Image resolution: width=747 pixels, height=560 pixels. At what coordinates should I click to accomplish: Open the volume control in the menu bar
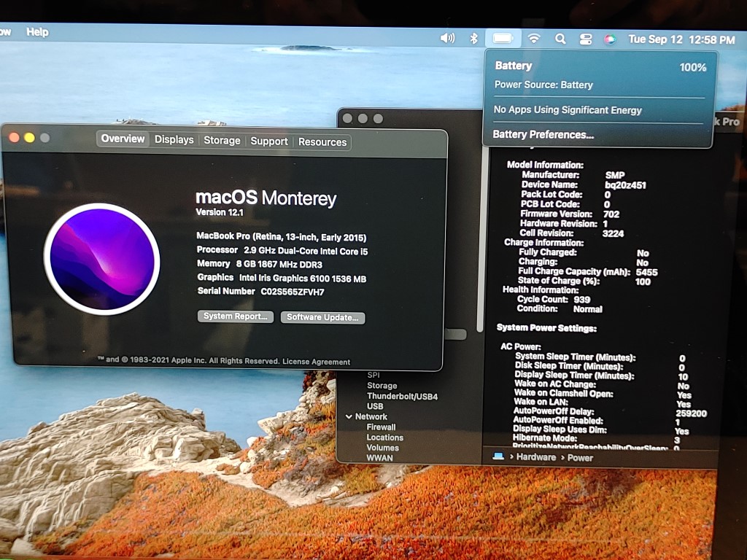tap(447, 38)
